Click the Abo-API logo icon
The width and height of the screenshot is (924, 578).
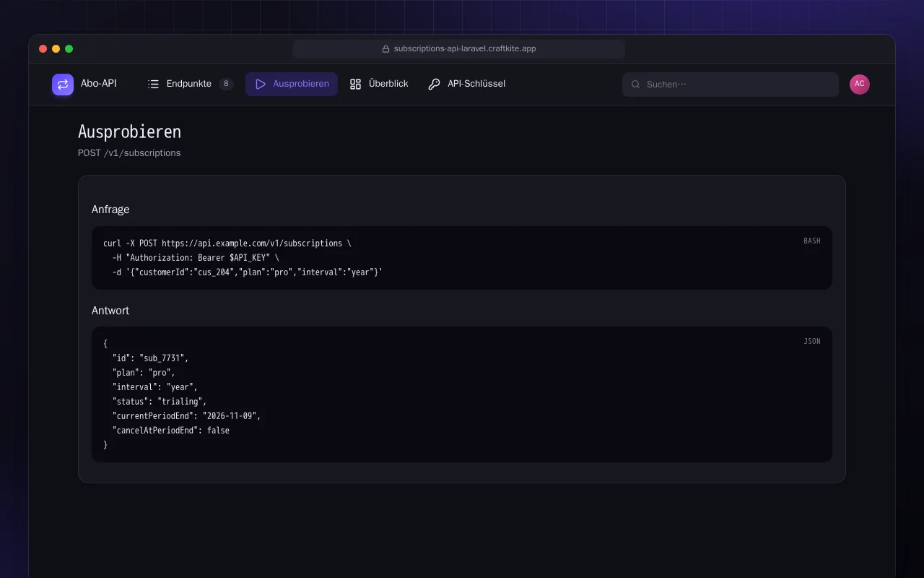pos(63,85)
